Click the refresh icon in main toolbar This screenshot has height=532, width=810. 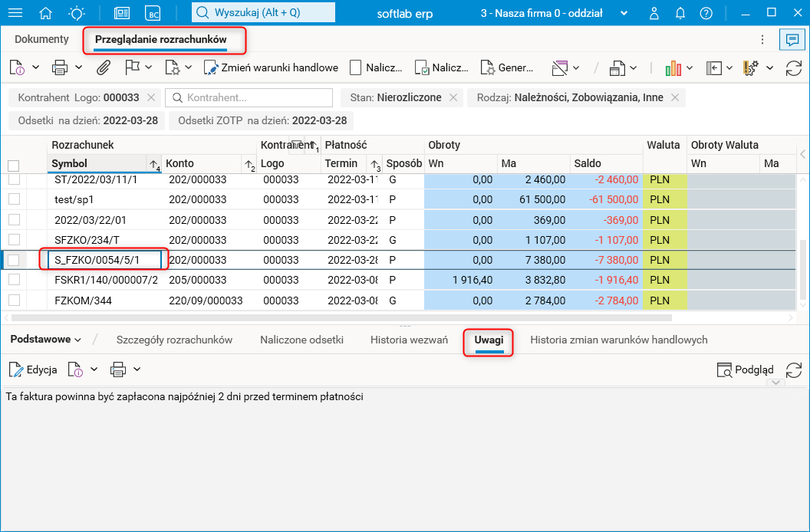pyautogui.click(x=794, y=67)
